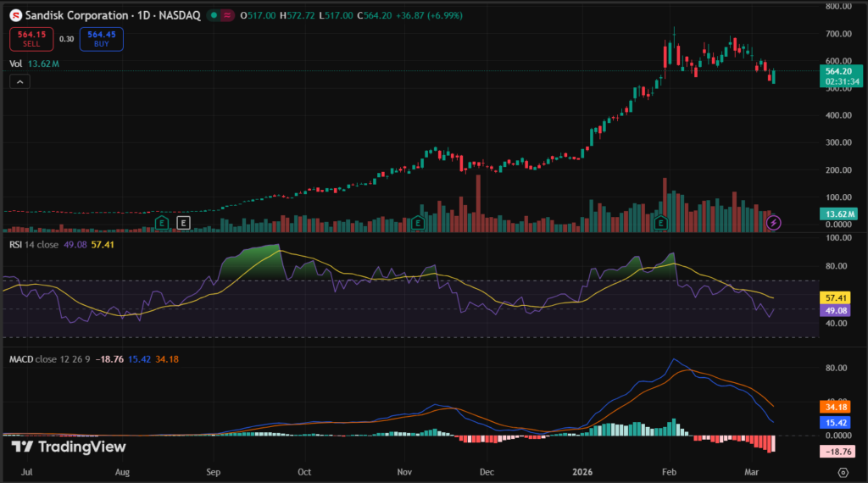The width and height of the screenshot is (868, 483).
Task: Open the RSI 14 close indicator legend
Action: tap(34, 244)
